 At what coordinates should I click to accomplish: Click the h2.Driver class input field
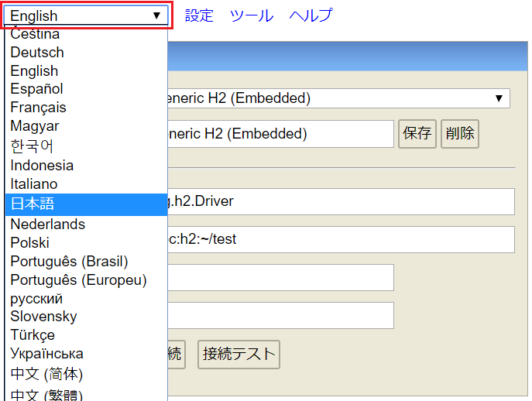pyautogui.click(x=341, y=201)
